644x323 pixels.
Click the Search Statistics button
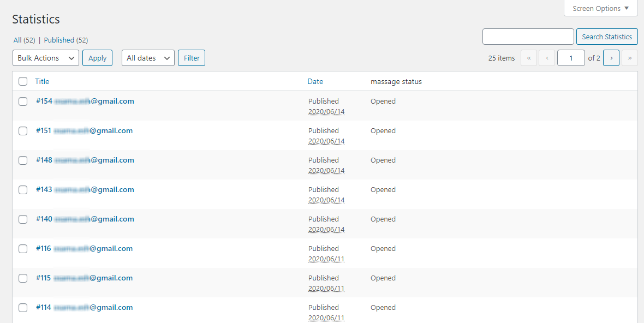coord(607,37)
